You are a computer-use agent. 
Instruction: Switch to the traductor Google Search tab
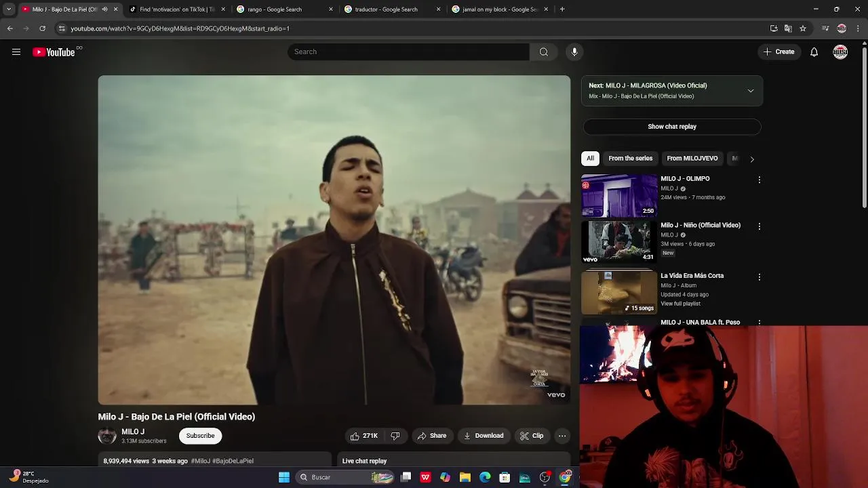pyautogui.click(x=391, y=9)
